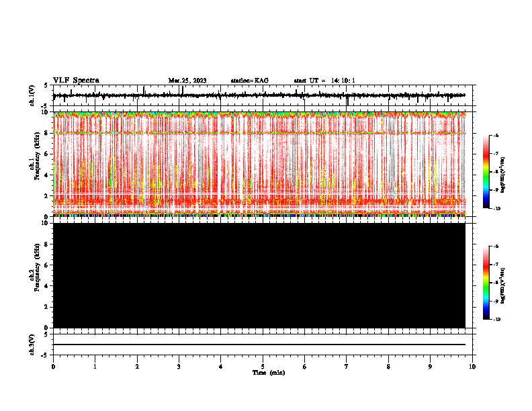Click ch.2 frequency axis tick "8"
Viewport: 532px width, 411px height.
point(47,244)
